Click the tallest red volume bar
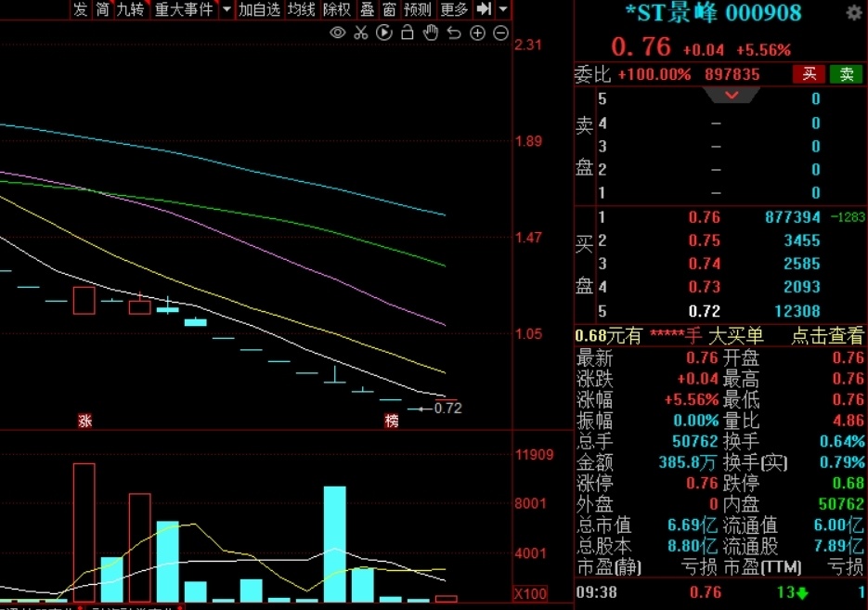 click(x=84, y=533)
